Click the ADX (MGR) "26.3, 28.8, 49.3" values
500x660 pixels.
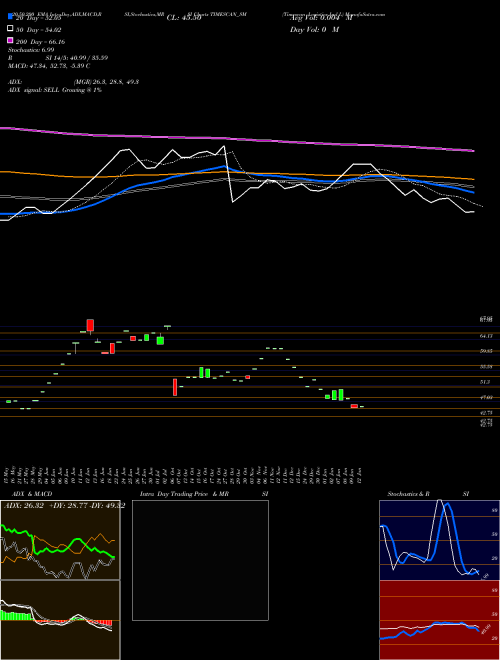115,82
